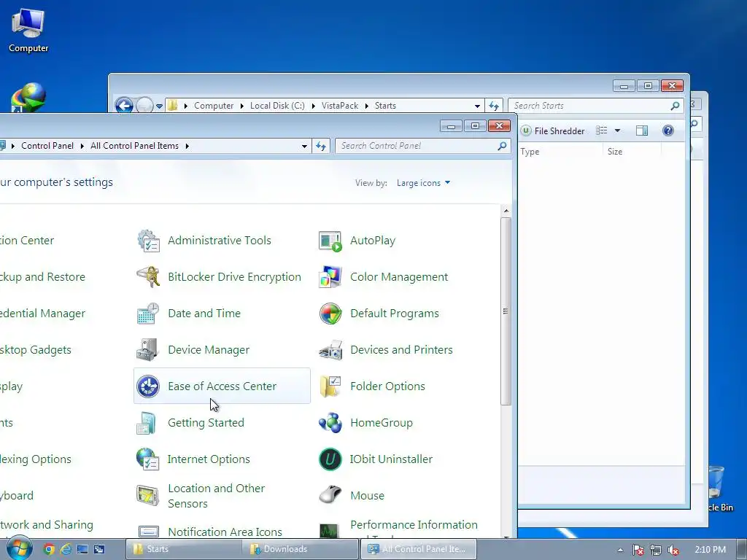Open Default Programs icon
The height and width of the screenshot is (560, 747).
(x=330, y=314)
